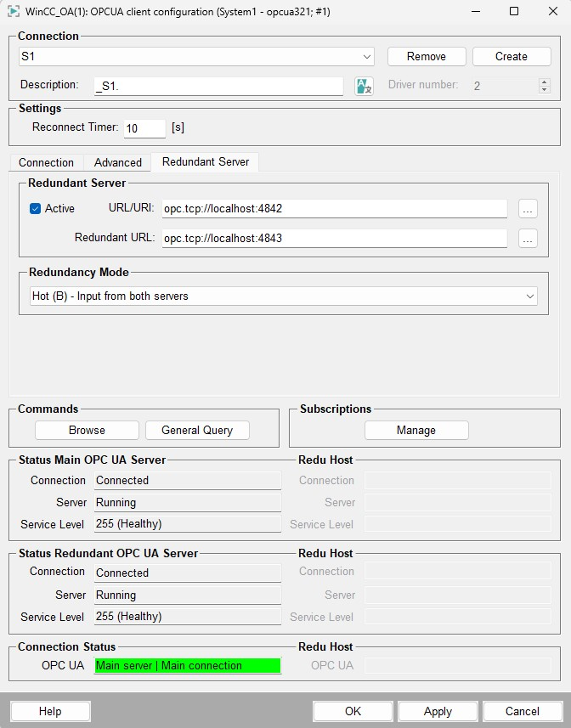Click the Browse command button

87,431
